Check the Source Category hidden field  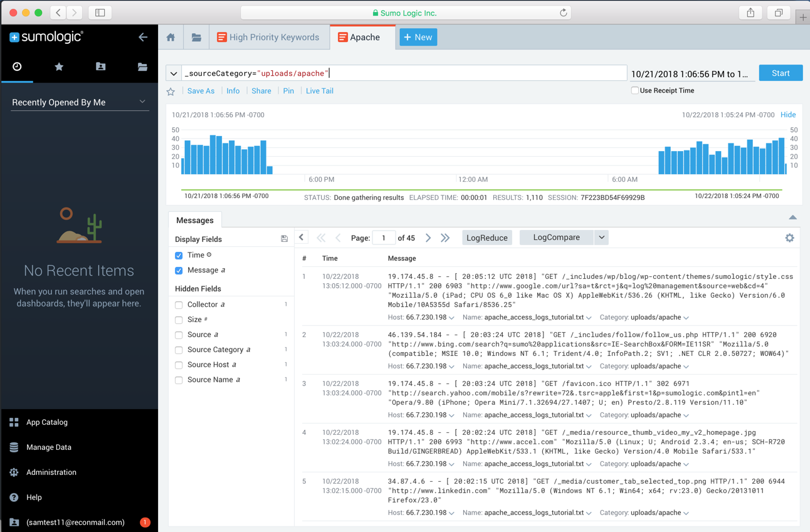point(179,350)
